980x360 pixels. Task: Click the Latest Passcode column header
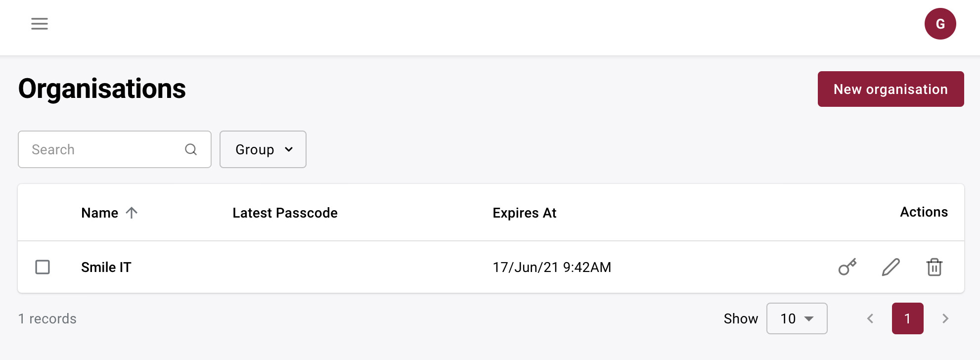pos(285,213)
